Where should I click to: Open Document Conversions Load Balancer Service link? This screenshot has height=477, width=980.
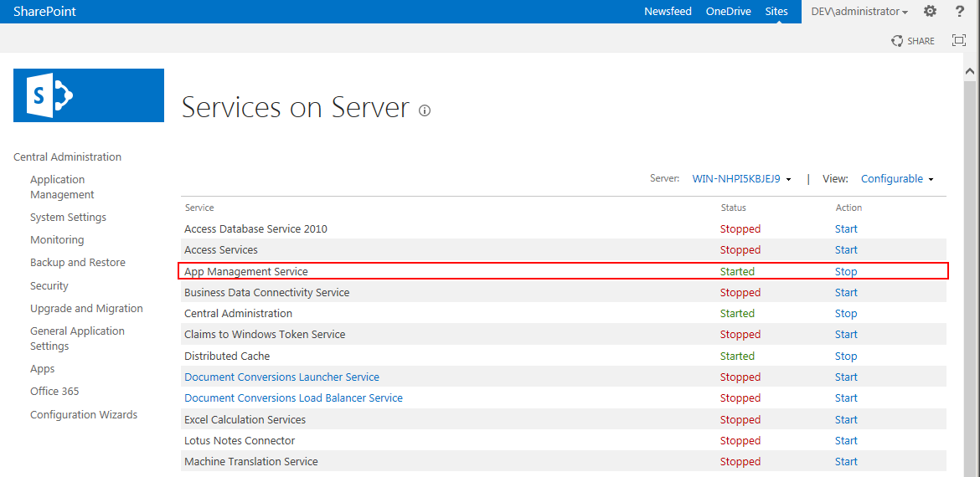pos(294,397)
